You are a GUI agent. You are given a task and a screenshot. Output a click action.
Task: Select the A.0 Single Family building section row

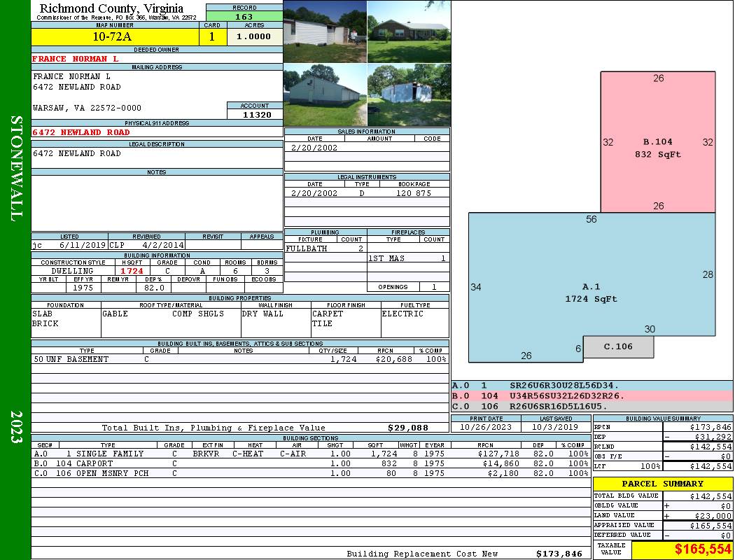tap(311, 454)
